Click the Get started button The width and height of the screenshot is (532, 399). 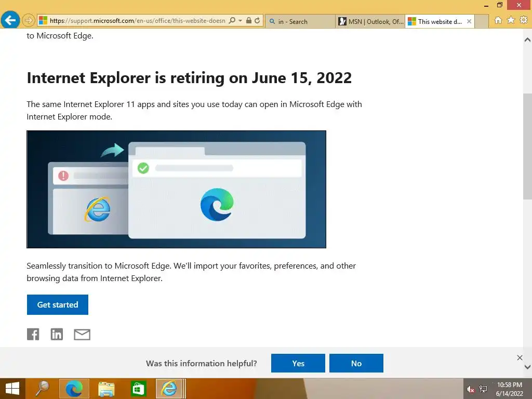coord(58,304)
